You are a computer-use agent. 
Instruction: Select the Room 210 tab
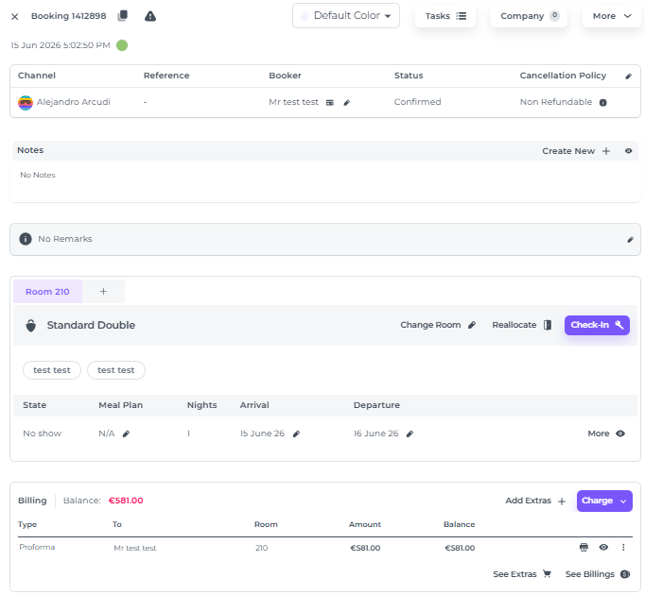48,292
